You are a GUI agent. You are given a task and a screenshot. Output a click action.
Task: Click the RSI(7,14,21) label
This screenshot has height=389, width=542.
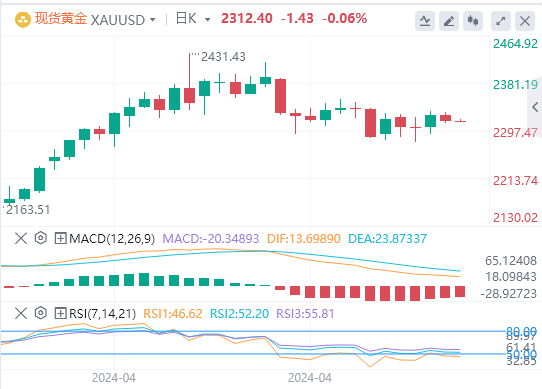coord(102,314)
